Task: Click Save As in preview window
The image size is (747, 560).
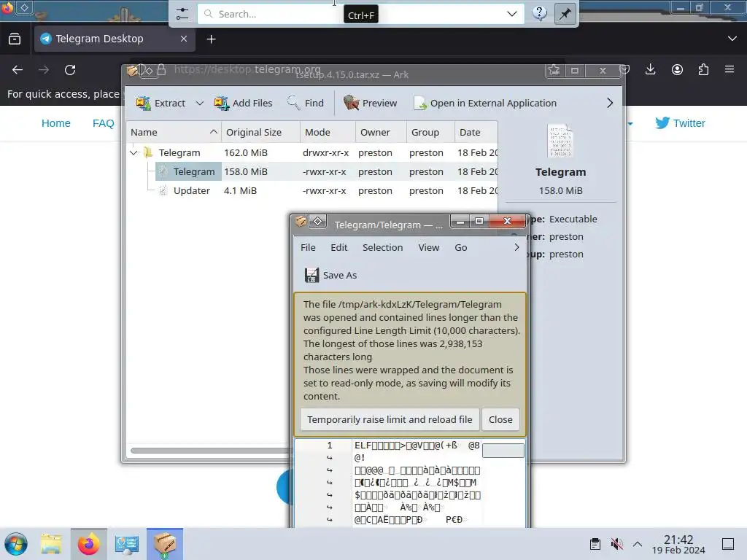Action: tap(330, 275)
